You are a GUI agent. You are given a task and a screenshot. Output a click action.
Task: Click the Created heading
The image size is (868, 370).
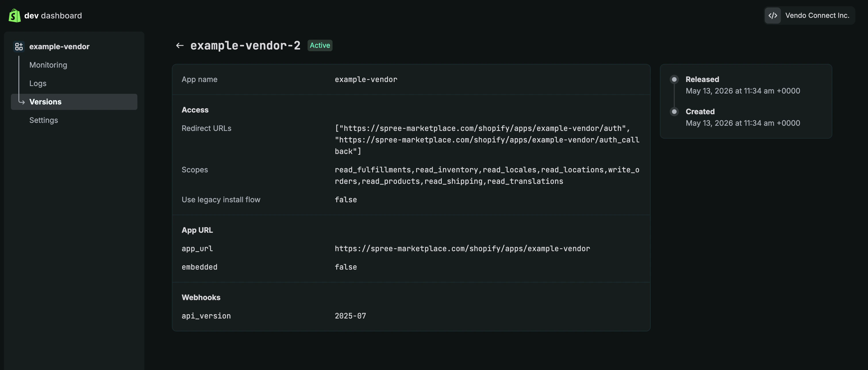point(700,112)
